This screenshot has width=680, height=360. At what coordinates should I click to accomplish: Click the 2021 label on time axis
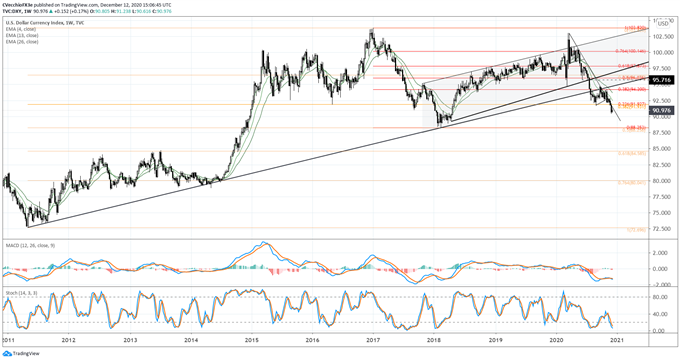[617, 340]
